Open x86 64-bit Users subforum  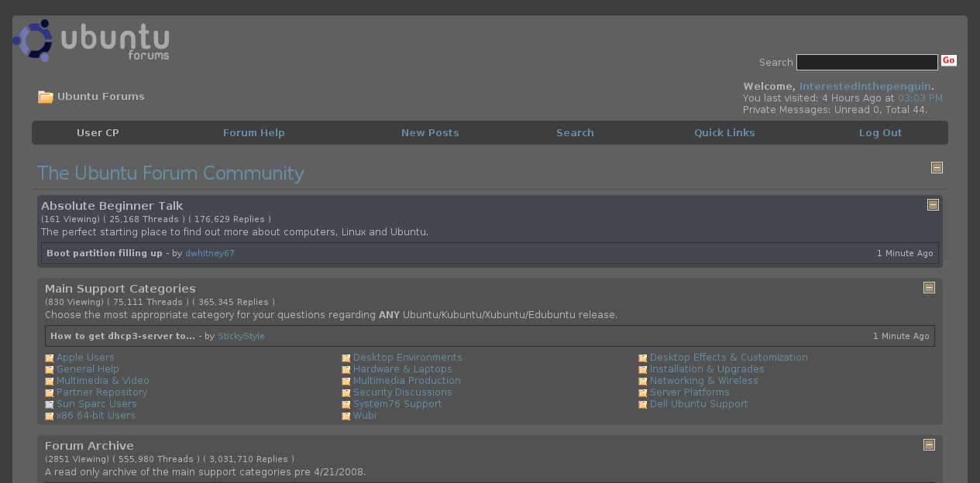(x=96, y=416)
